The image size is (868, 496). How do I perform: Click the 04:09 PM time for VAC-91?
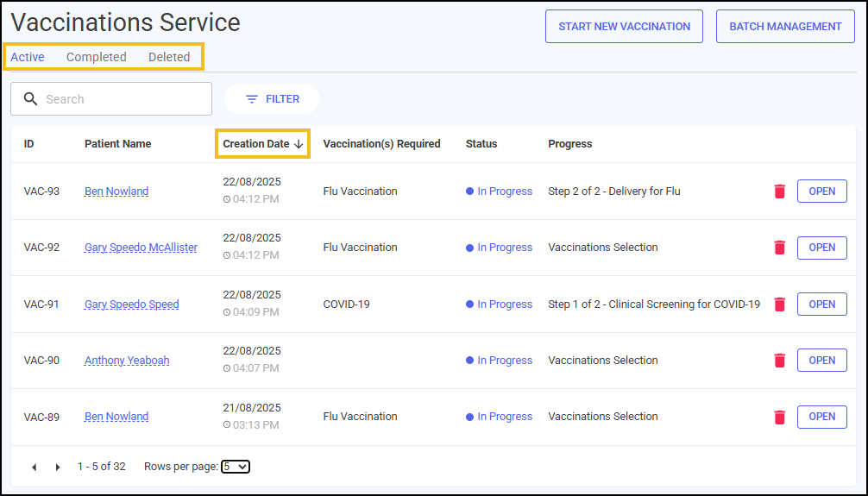(x=251, y=312)
